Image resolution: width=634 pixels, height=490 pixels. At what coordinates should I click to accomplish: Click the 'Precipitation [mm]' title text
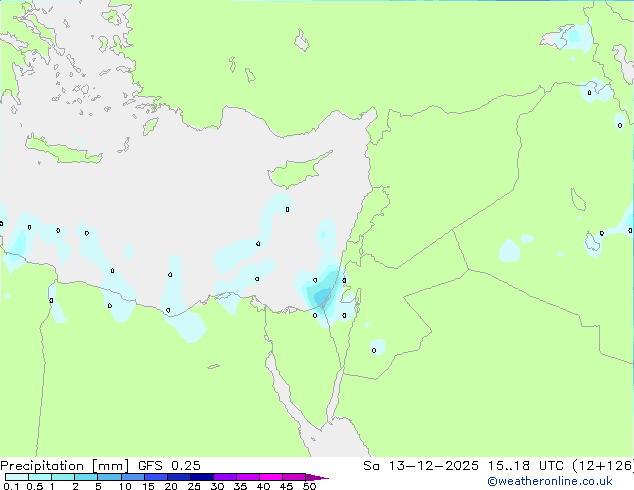(65, 466)
